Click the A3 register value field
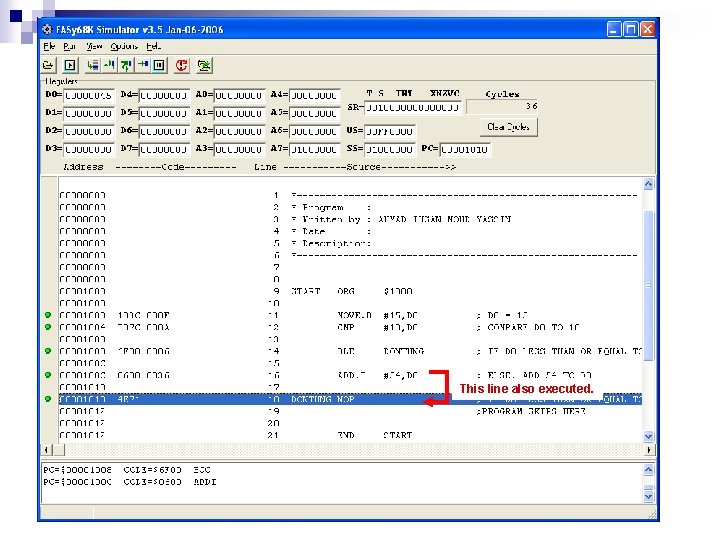Viewport: 720px width, 540px height. 239,149
